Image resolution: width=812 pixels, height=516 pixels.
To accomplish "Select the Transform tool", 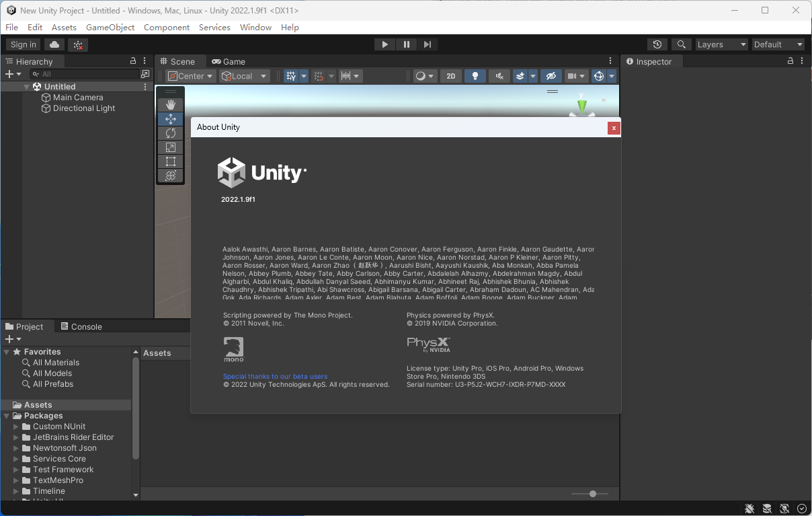I will 170,175.
